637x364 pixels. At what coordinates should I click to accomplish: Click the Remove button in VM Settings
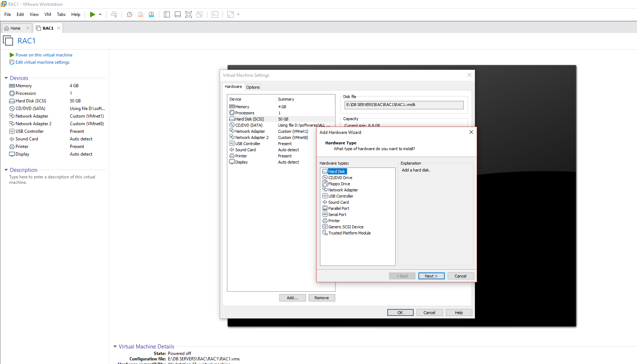coord(322,298)
